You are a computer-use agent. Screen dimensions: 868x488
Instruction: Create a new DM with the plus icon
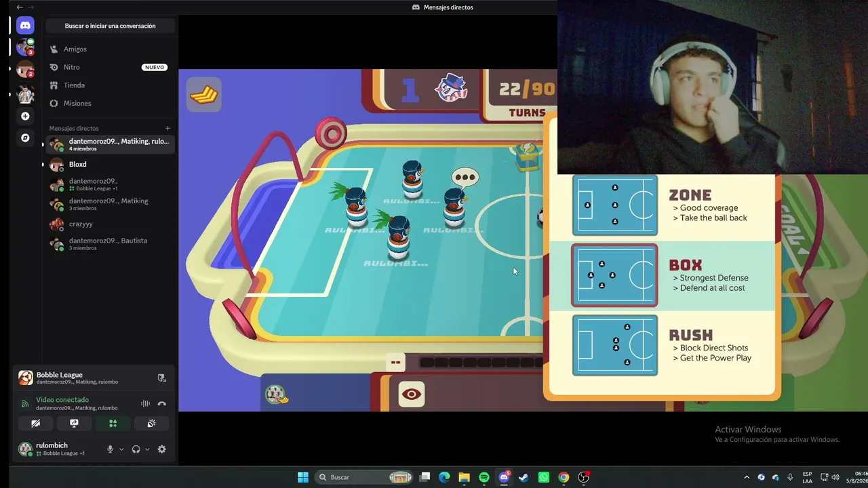tap(167, 128)
